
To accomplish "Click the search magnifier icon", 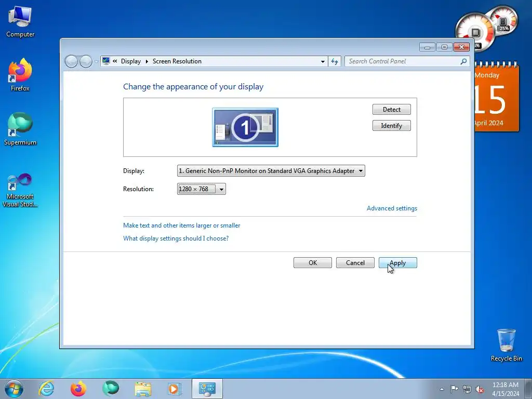I will coord(463,61).
